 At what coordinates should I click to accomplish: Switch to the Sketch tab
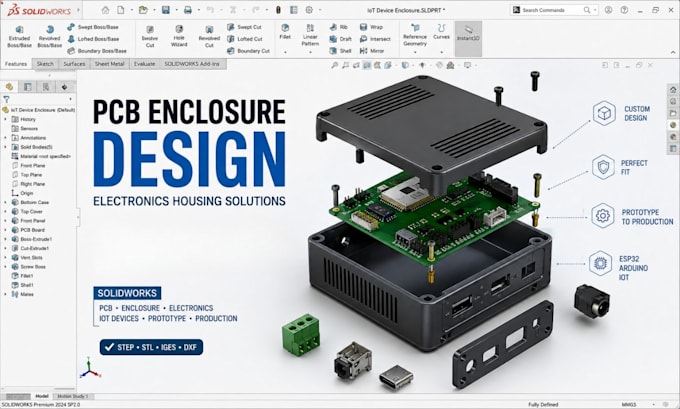pos(45,64)
